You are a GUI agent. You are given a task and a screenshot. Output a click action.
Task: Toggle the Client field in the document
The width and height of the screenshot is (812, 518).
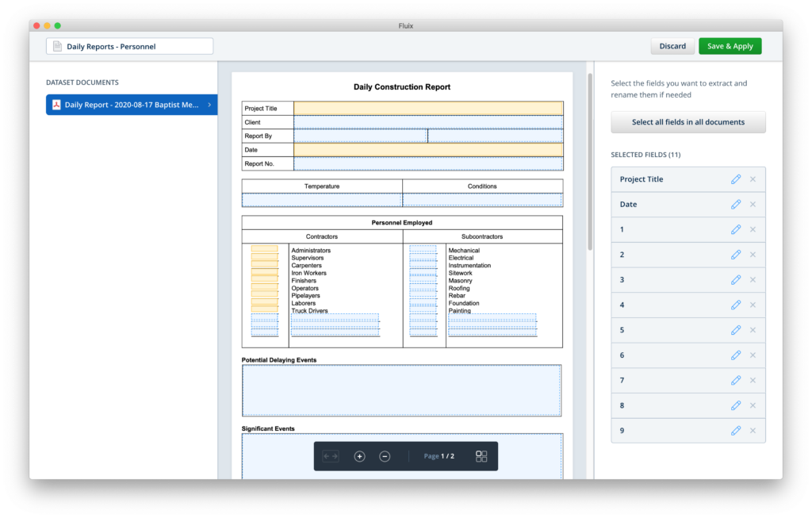point(428,122)
